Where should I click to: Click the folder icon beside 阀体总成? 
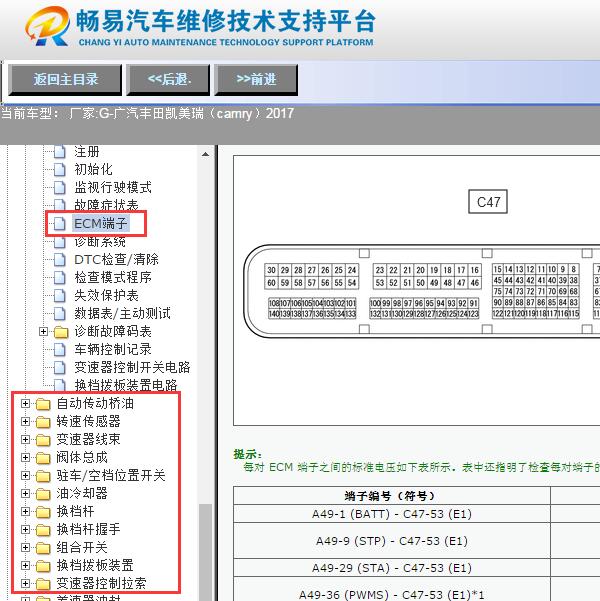43,458
